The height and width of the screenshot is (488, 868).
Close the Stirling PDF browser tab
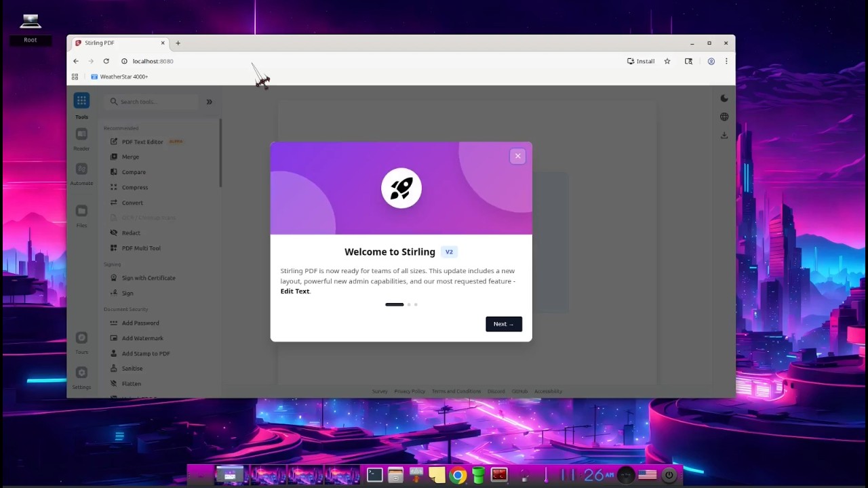[x=163, y=43]
